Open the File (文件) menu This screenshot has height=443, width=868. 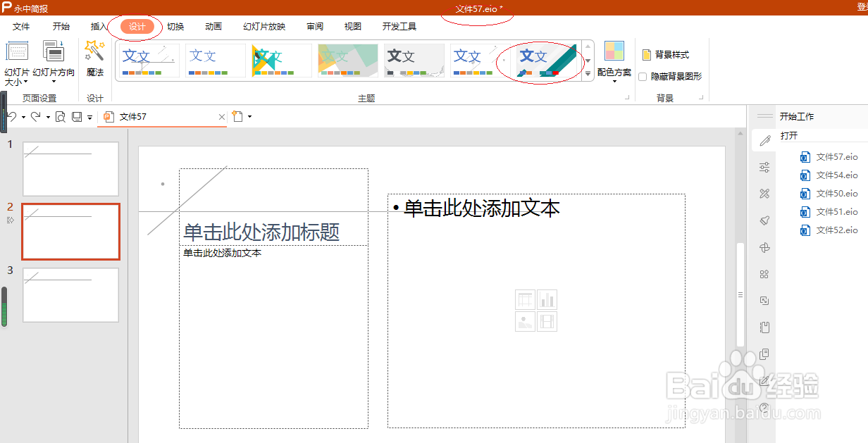pos(21,26)
